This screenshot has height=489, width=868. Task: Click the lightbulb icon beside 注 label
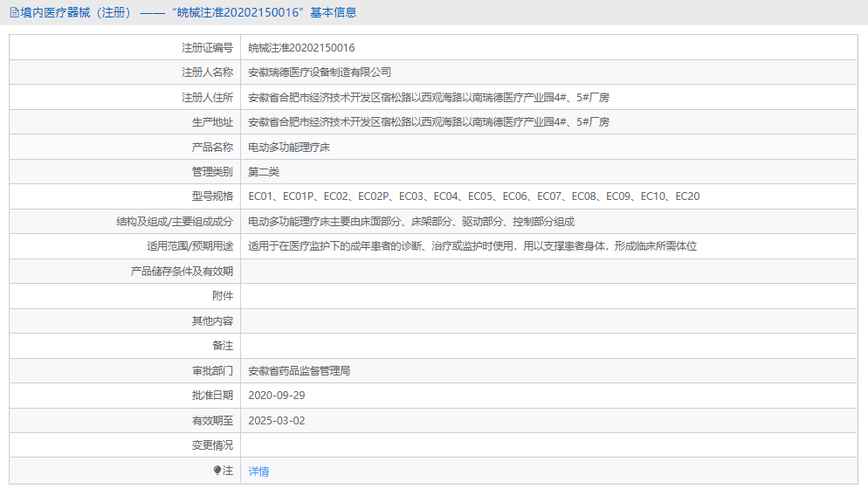coord(217,470)
